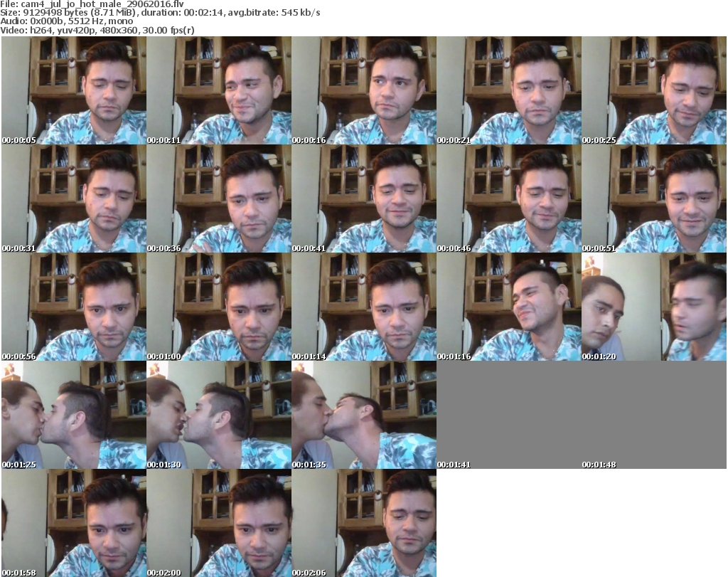This screenshot has width=728, height=577.
Task: Click the Audio line '0x000b, 5512 Hz, mono'
Action: [x=80, y=21]
